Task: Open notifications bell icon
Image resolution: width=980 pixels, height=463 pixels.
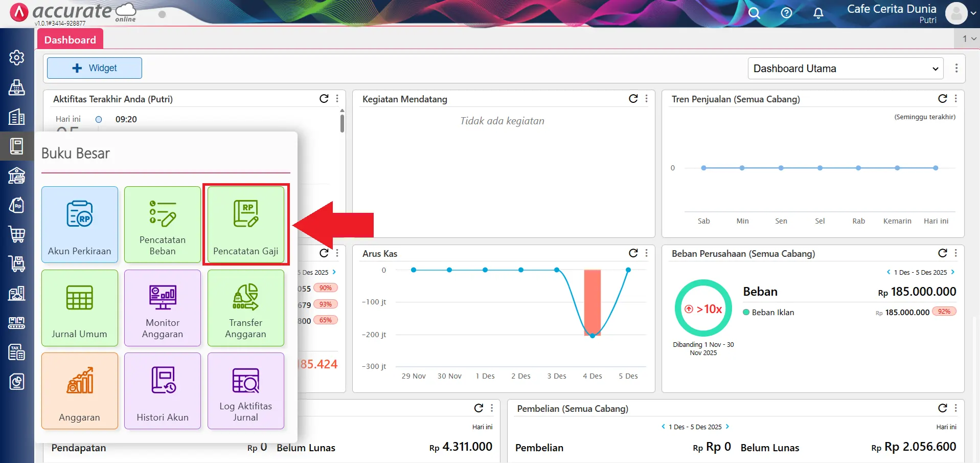Action: (818, 13)
